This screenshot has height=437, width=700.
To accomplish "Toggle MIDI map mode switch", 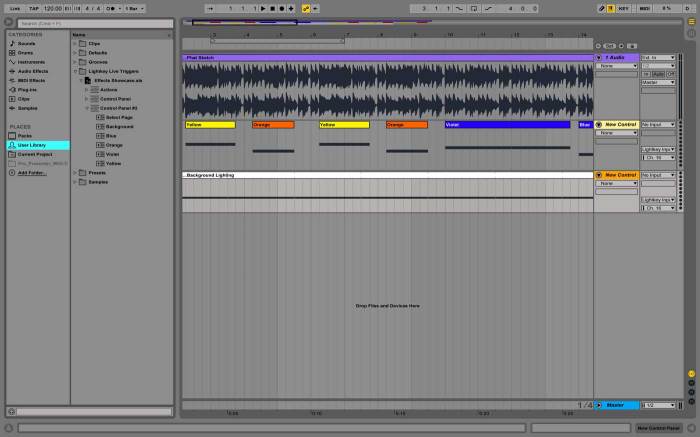I will tap(645, 8).
